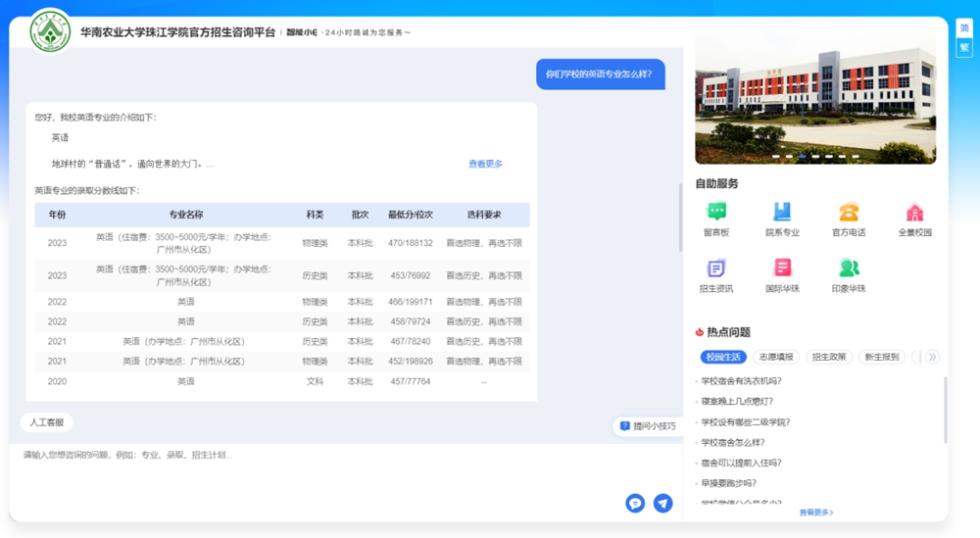This screenshot has width=980, height=538.
Task: Select the 招生政策 tab
Action: pos(829,358)
